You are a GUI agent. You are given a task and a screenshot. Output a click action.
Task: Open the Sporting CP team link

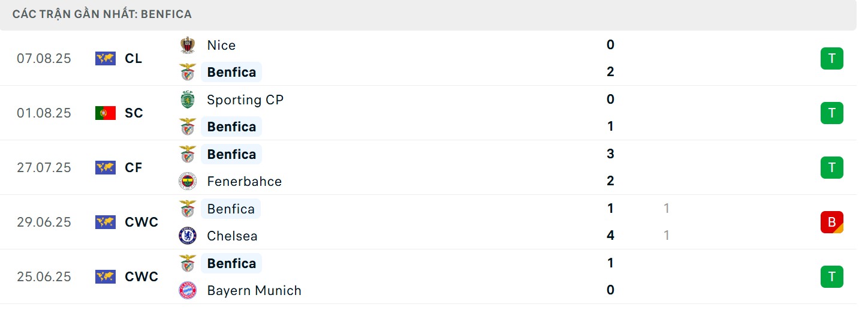coord(245,100)
